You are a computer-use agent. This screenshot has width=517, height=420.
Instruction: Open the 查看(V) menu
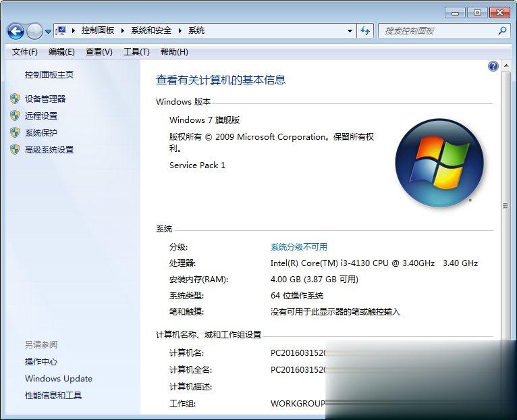[x=99, y=52]
